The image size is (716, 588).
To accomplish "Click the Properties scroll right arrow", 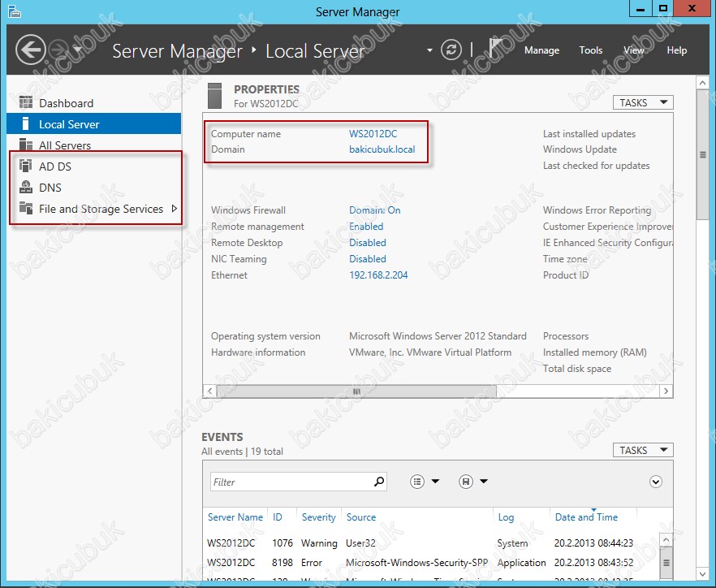I will tap(666, 391).
